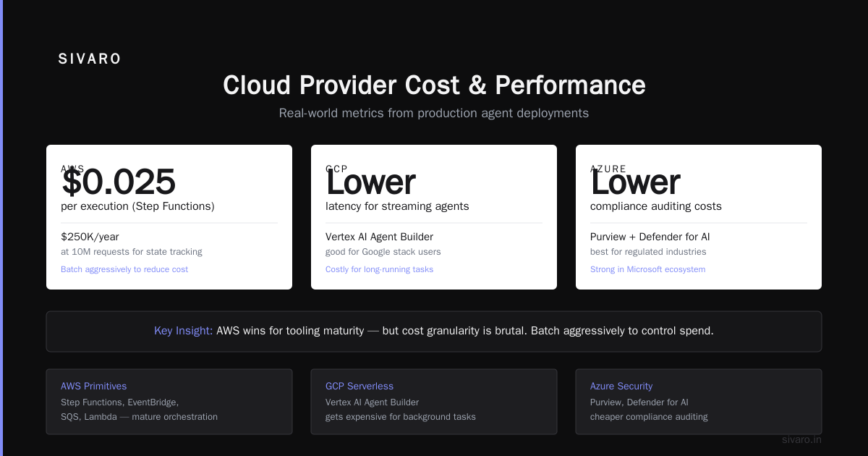868x456 pixels.
Task: Select 'Lower' headline in the Azure card
Action: pyautogui.click(x=636, y=182)
